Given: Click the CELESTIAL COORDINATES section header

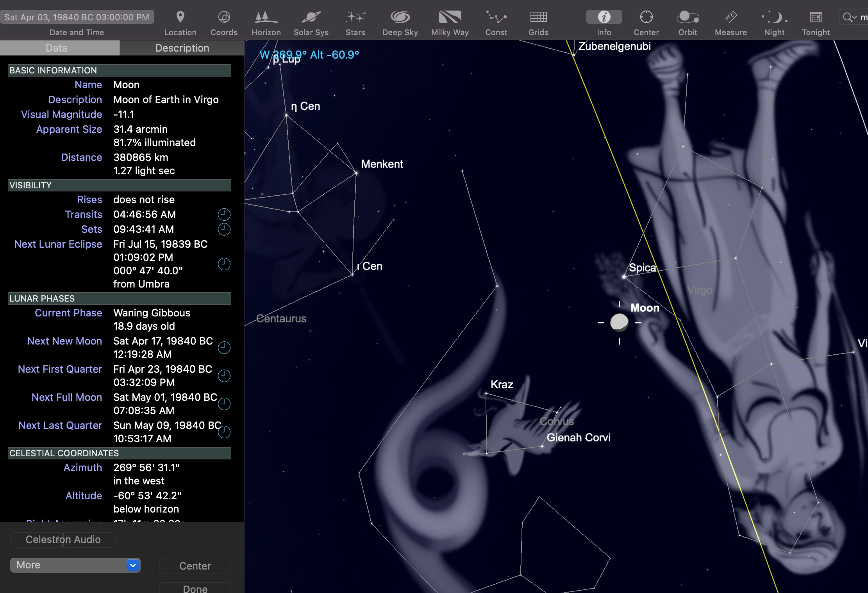Looking at the screenshot, I should pos(120,453).
